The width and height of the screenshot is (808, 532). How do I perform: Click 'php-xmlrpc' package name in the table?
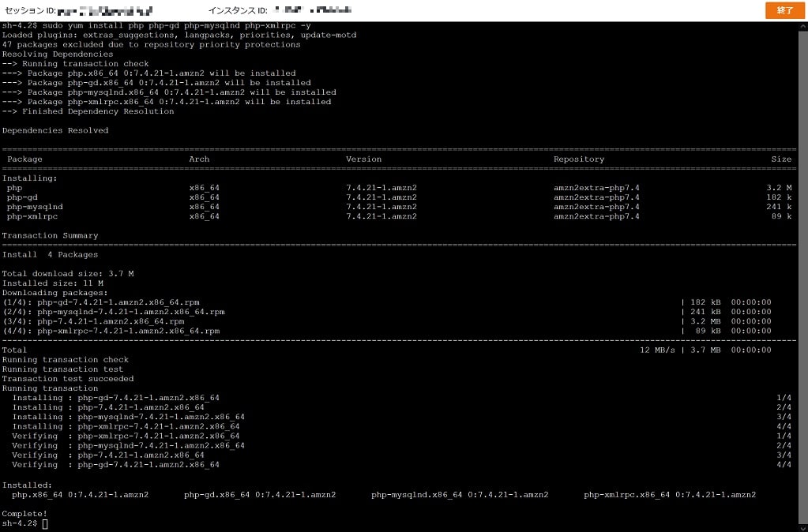tap(32, 216)
